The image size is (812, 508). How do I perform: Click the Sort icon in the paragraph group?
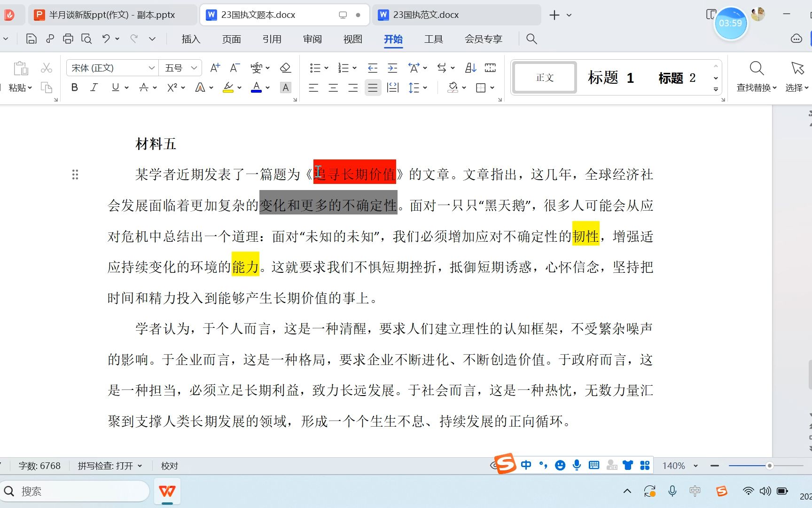click(470, 67)
